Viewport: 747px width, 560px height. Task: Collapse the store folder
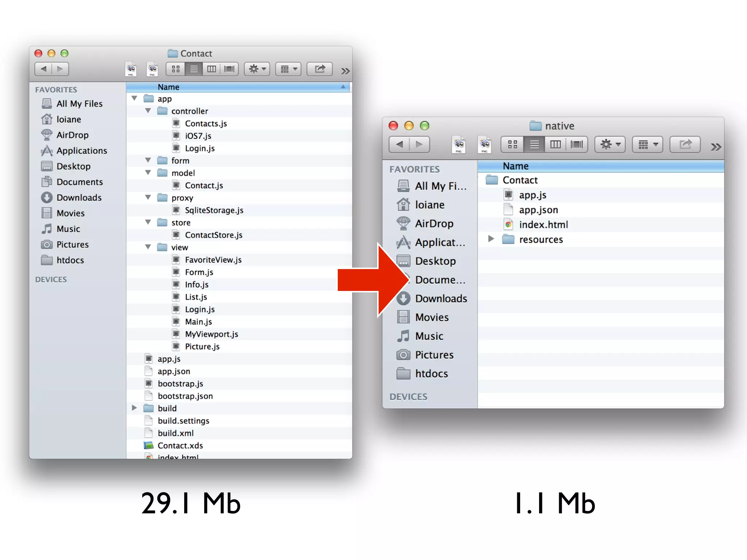[148, 222]
